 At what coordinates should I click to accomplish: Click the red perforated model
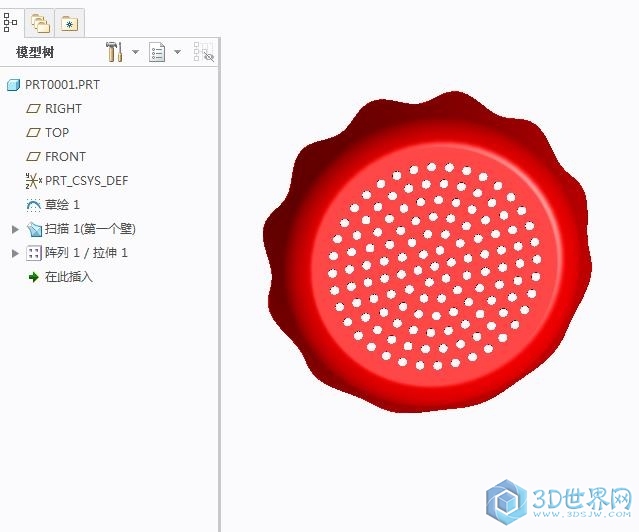coord(427,252)
